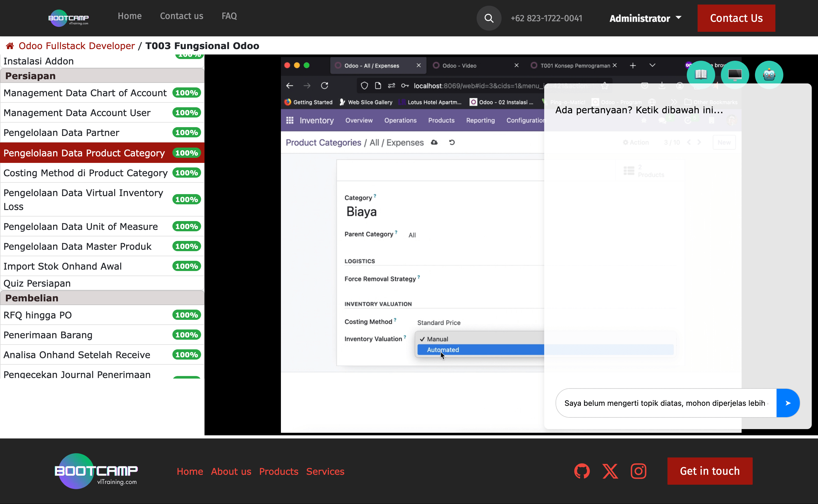Open Pengelolaan Data Partner lesson

point(102,133)
